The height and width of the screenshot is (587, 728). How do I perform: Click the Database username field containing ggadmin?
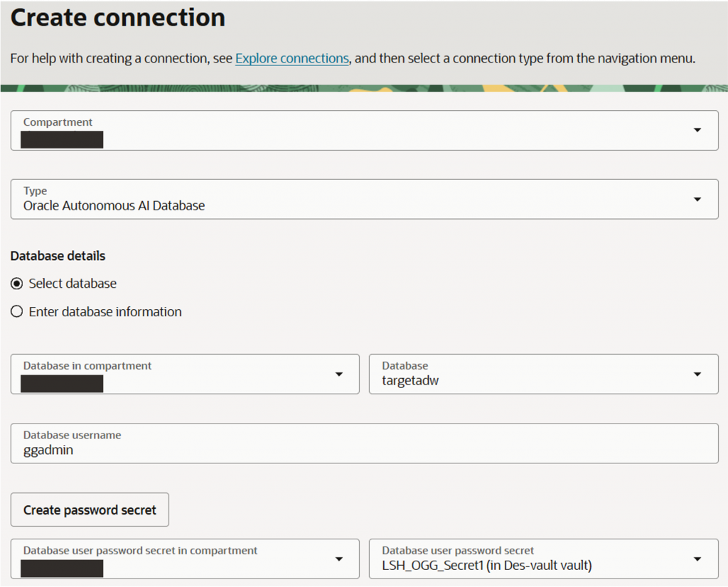click(x=364, y=442)
